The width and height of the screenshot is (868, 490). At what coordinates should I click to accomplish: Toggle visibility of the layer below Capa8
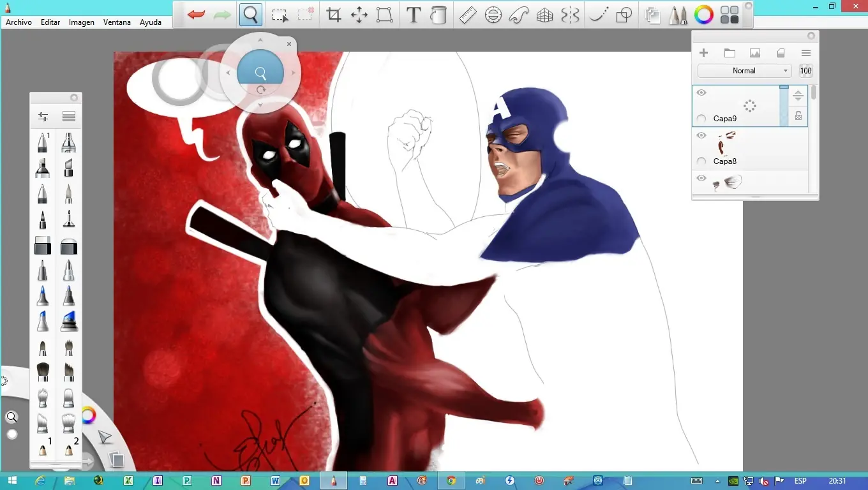point(701,179)
